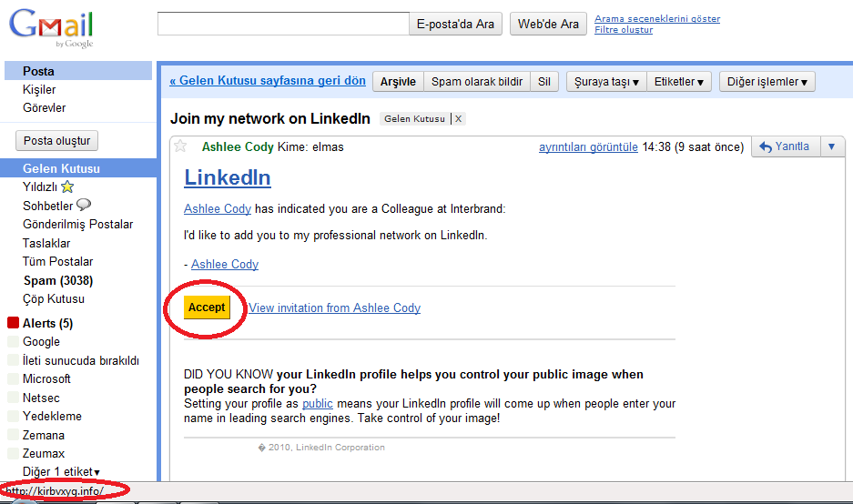The width and height of the screenshot is (853, 504).
Task: Click the chat bubble icon beside Sohbetler
Action: pyautogui.click(x=83, y=205)
